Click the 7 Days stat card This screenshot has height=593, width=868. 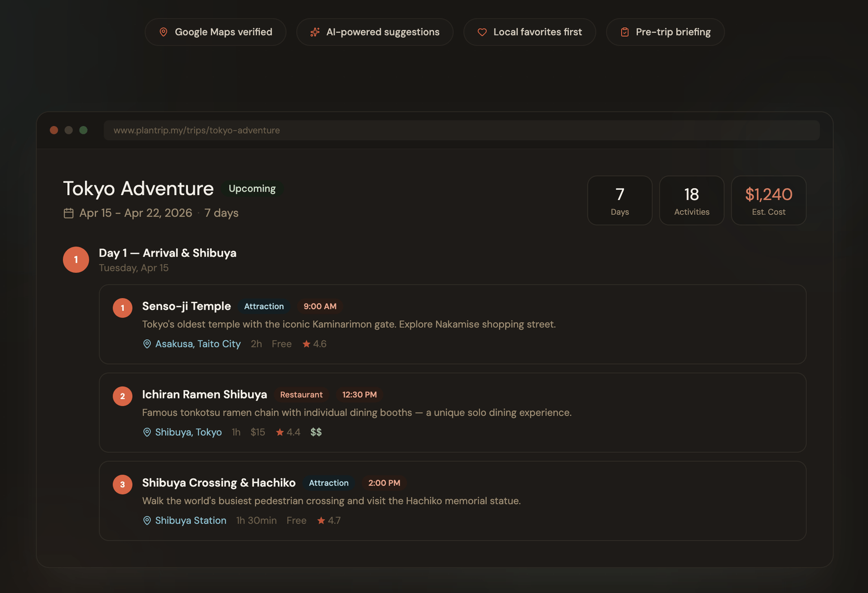tap(620, 201)
